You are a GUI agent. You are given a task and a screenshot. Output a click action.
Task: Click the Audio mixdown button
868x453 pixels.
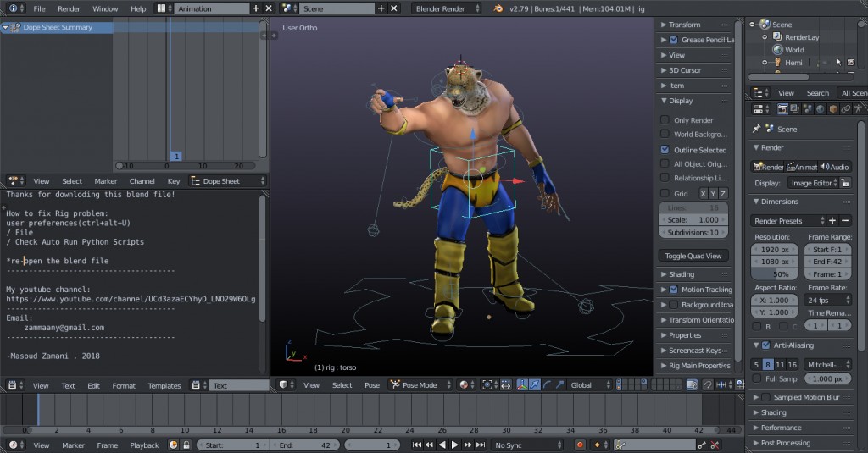coord(835,167)
